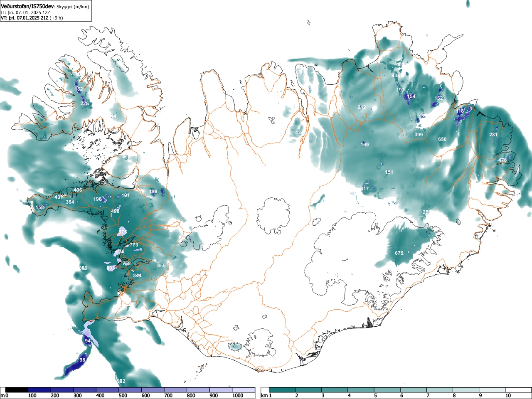The height and width of the screenshot is (399, 532).
Task: Click the visibility value 154 on the map
Action: 411,97
